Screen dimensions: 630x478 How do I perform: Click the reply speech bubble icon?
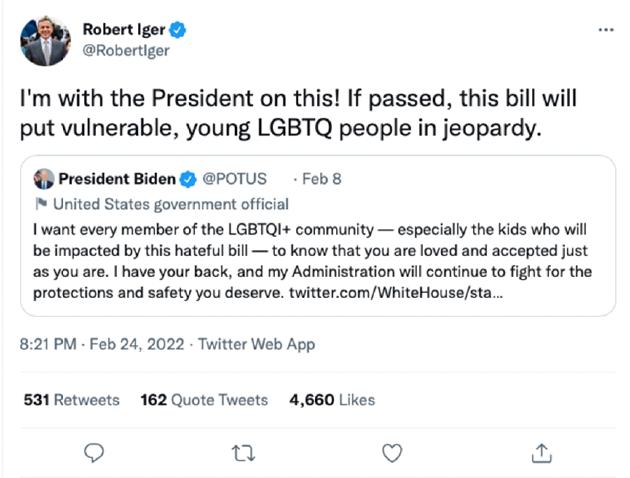tap(94, 453)
